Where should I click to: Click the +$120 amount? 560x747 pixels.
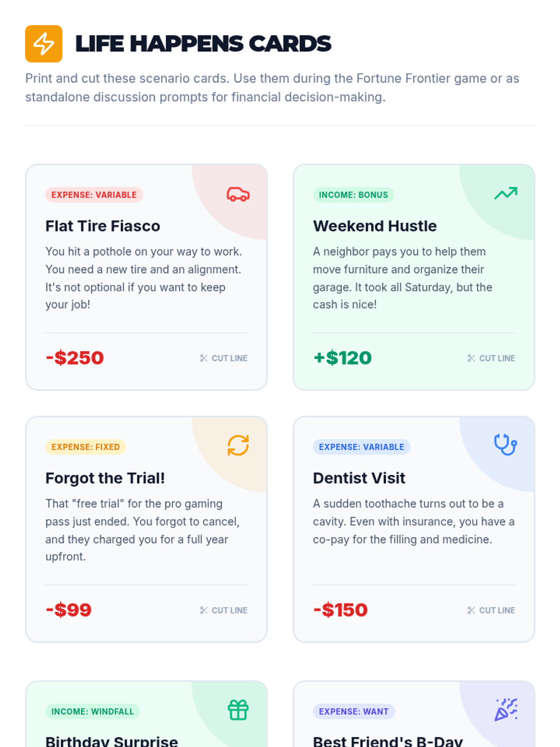coord(343,358)
